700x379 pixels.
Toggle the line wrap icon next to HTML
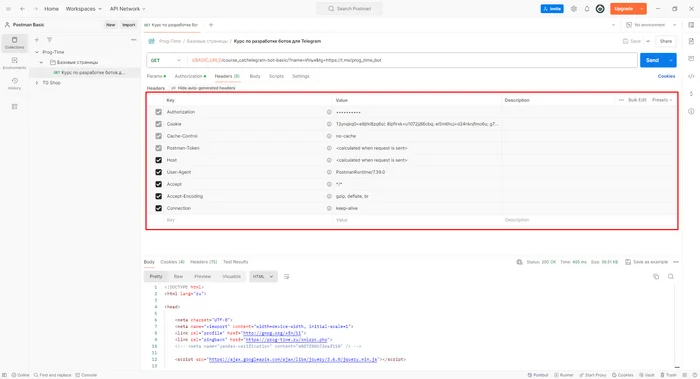coord(287,276)
